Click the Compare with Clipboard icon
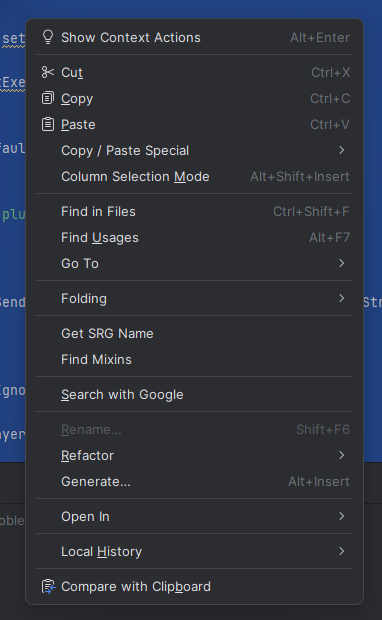 point(48,586)
